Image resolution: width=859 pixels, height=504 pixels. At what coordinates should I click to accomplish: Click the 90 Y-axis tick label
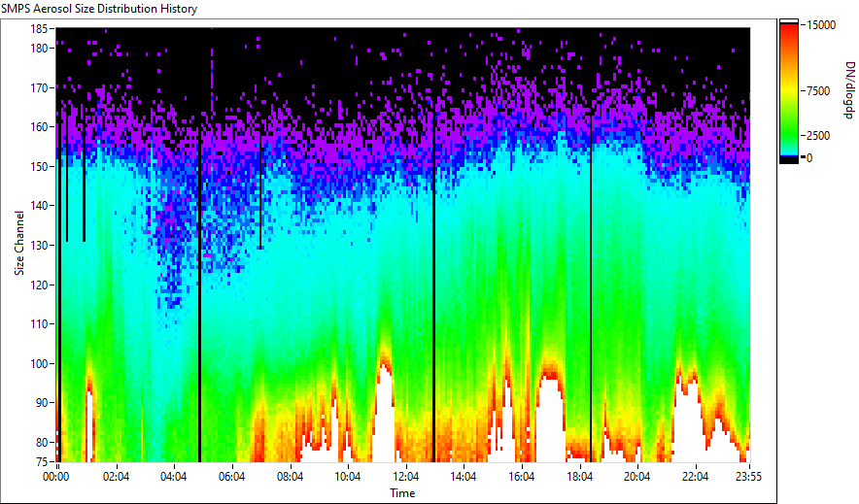42,403
